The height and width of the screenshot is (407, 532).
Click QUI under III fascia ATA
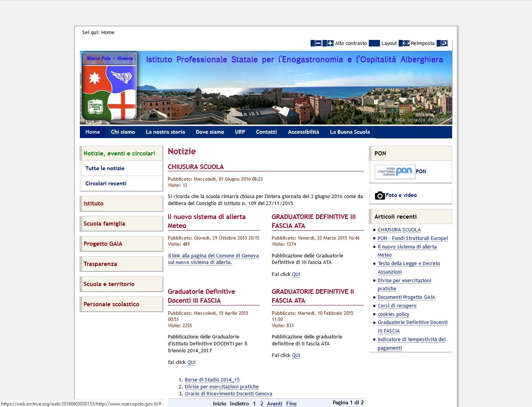(296, 274)
